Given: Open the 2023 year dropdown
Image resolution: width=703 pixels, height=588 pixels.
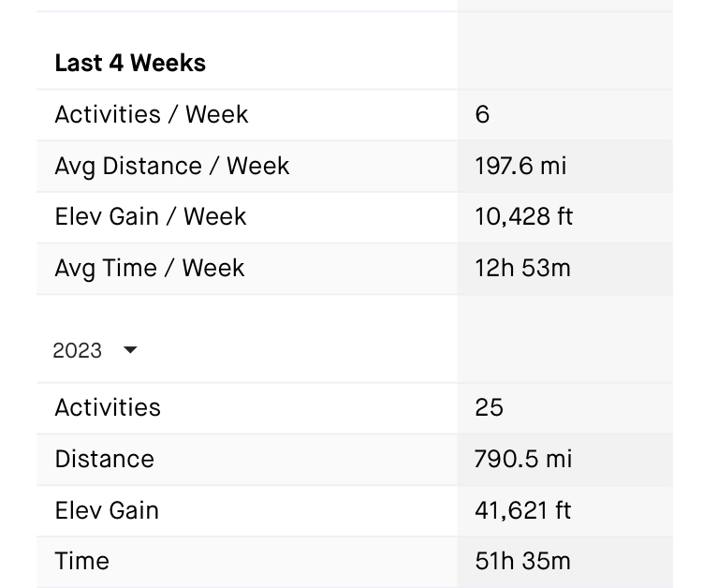Looking at the screenshot, I should (78, 350).
